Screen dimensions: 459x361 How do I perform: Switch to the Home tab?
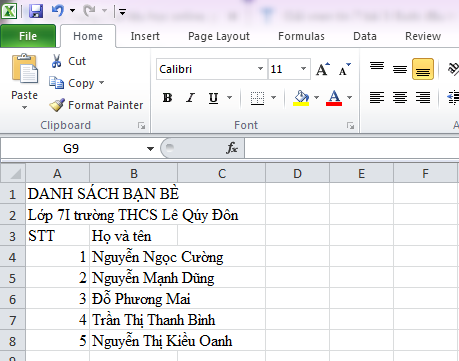pos(88,36)
